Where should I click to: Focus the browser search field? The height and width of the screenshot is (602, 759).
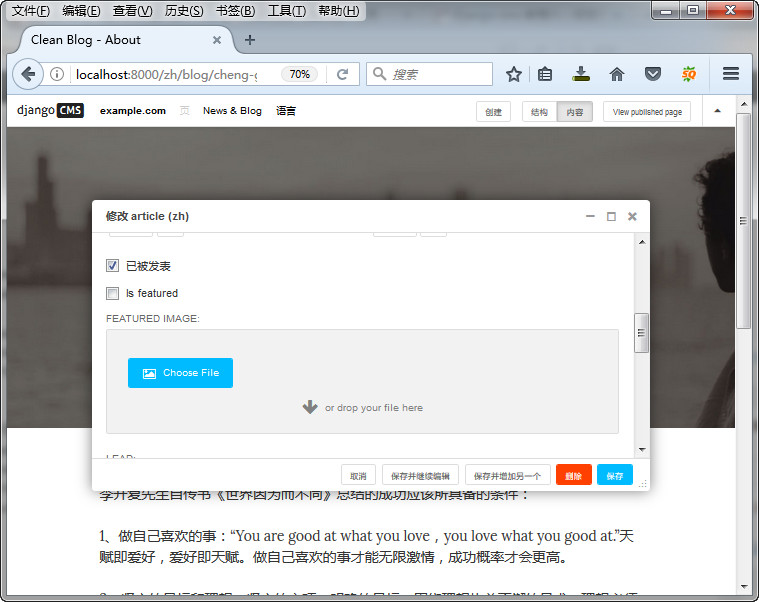pyautogui.click(x=429, y=74)
